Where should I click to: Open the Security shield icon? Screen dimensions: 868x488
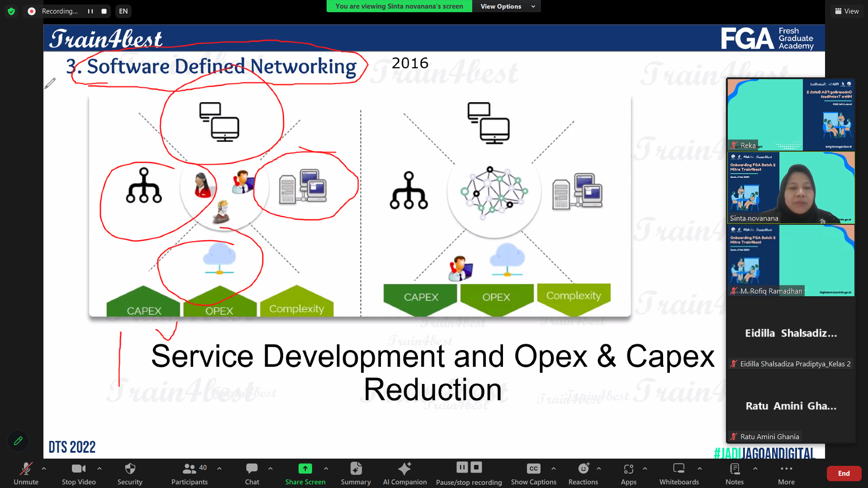130,469
